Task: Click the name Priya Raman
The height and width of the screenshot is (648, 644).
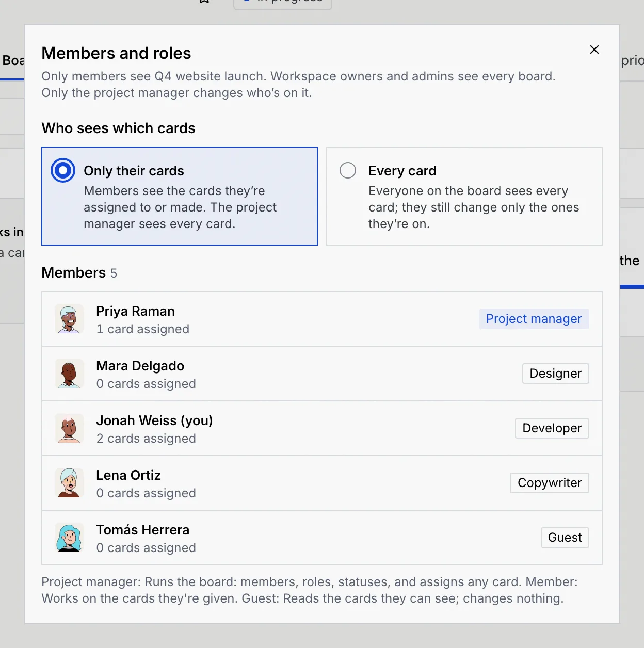Action: (x=136, y=311)
